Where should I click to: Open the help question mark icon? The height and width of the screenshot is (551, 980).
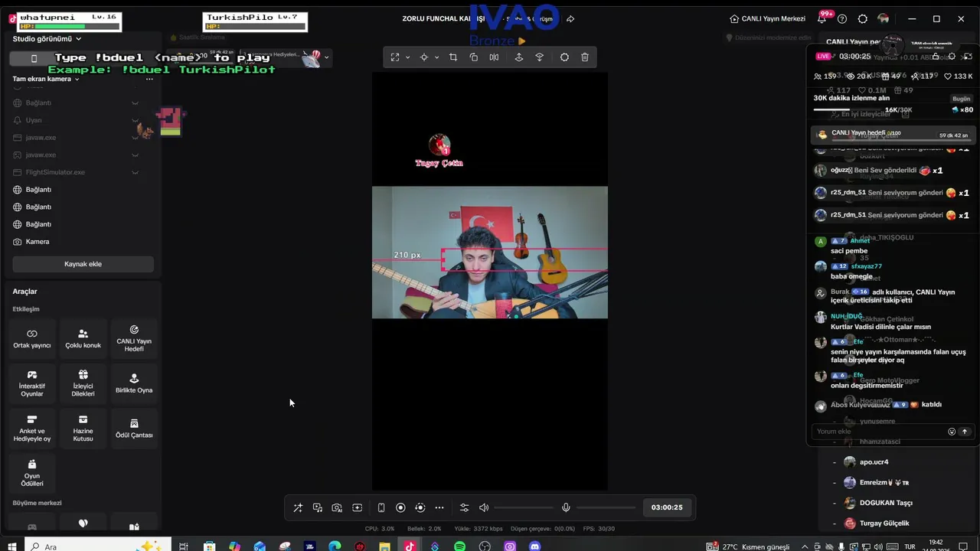point(842,18)
